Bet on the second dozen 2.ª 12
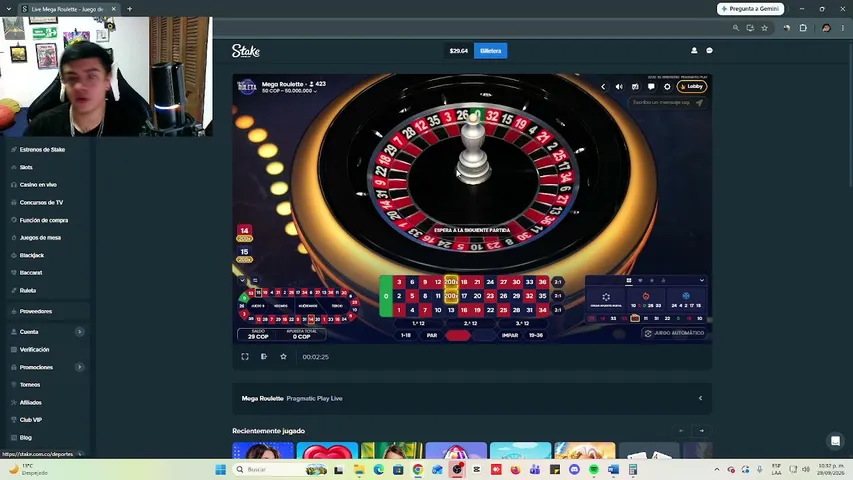This screenshot has width=853, height=480. 471,323
